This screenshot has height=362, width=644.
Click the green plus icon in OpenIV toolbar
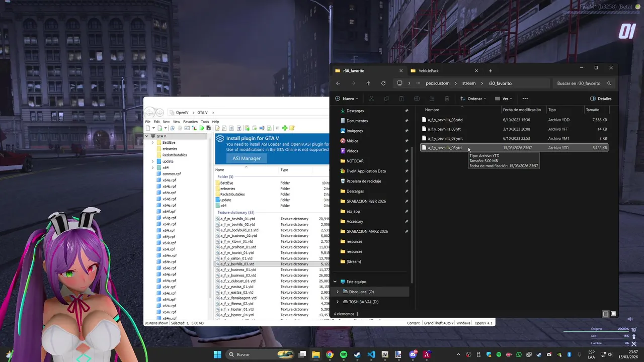point(285,128)
